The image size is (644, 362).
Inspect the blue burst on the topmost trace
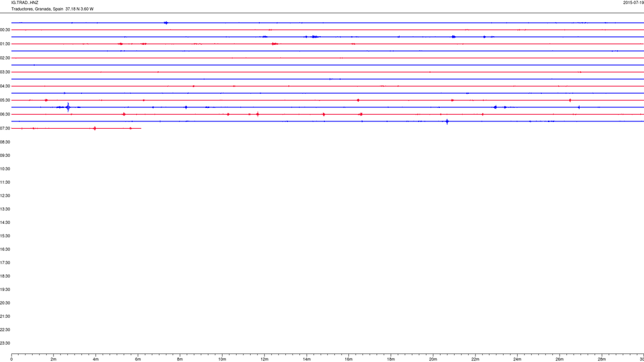[x=166, y=23]
